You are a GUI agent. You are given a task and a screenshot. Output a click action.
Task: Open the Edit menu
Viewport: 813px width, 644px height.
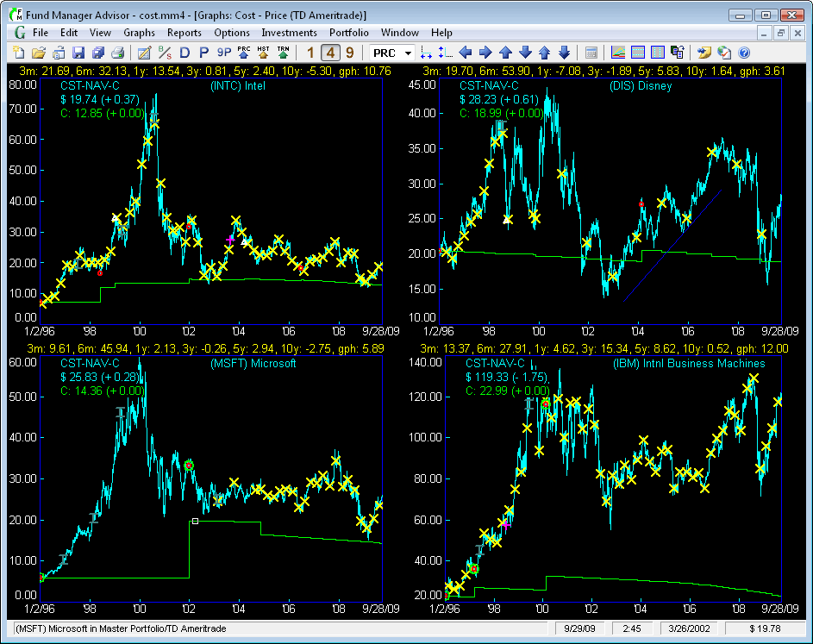tap(69, 33)
